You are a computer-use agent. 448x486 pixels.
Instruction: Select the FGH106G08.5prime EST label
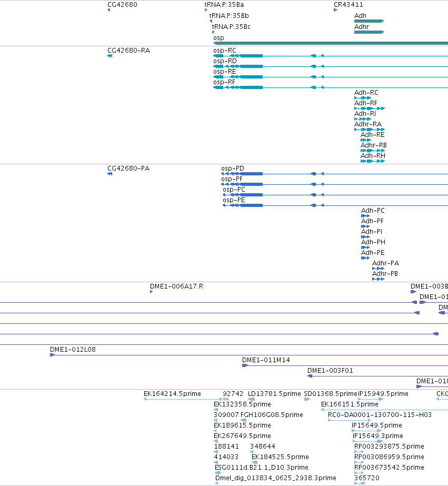point(272,415)
